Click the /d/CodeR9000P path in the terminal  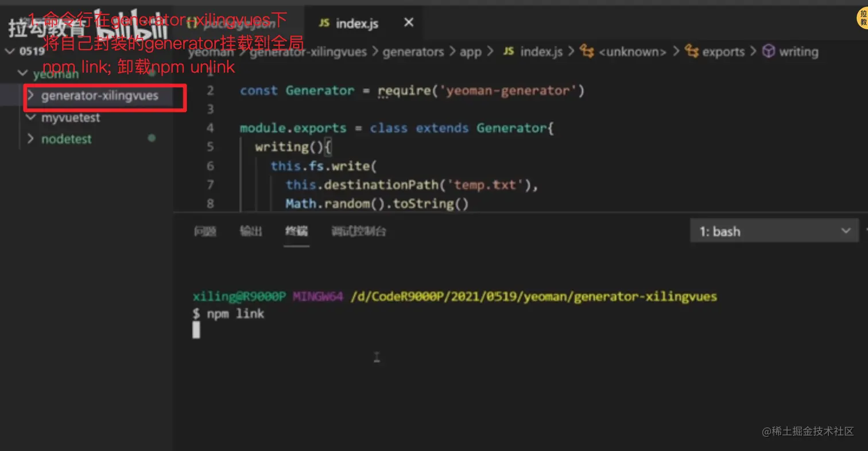(x=534, y=297)
